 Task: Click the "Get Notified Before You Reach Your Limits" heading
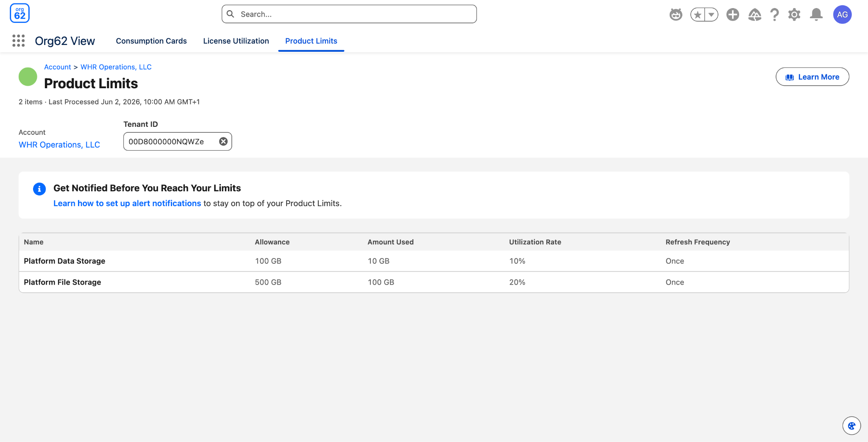click(x=147, y=188)
